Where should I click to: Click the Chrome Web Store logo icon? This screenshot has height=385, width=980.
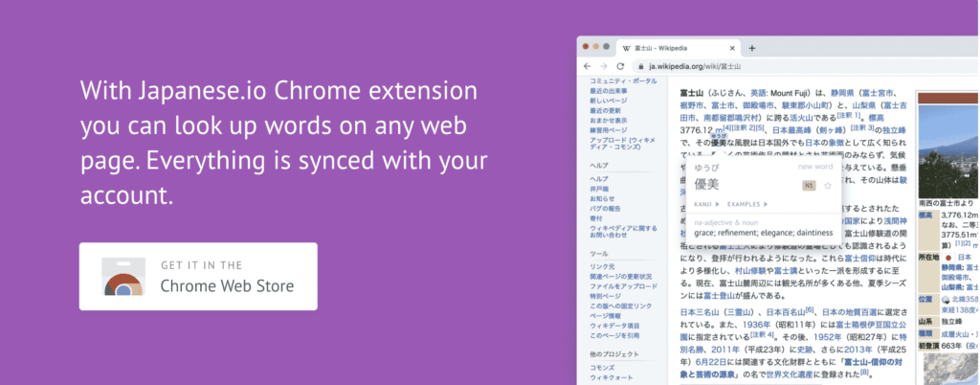pos(123,276)
